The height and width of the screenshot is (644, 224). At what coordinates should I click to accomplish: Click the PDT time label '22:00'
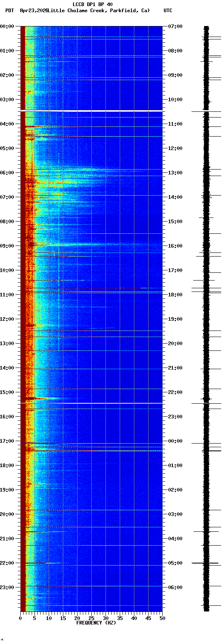coord(7,563)
